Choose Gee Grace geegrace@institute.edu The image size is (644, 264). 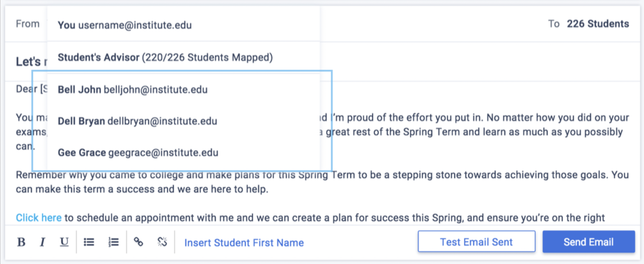(x=138, y=153)
